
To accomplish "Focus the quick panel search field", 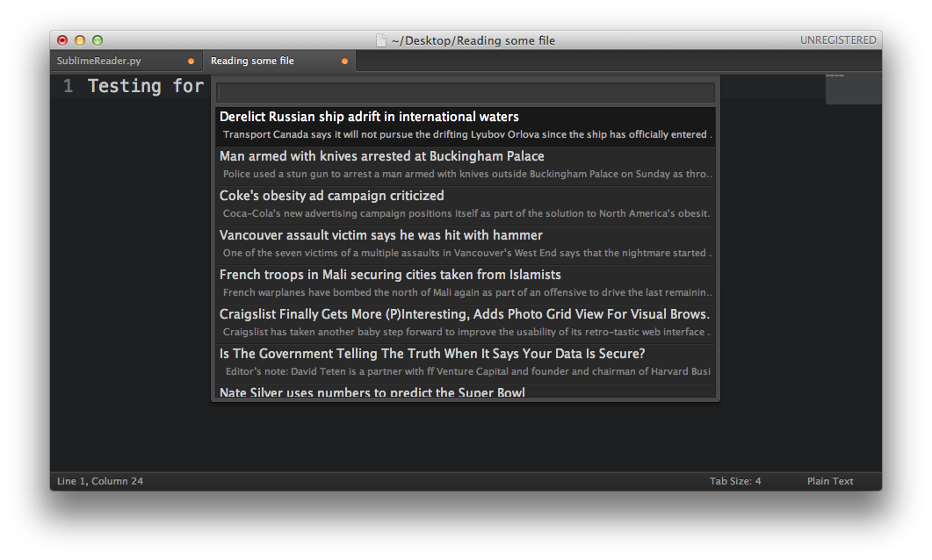I will 466,92.
